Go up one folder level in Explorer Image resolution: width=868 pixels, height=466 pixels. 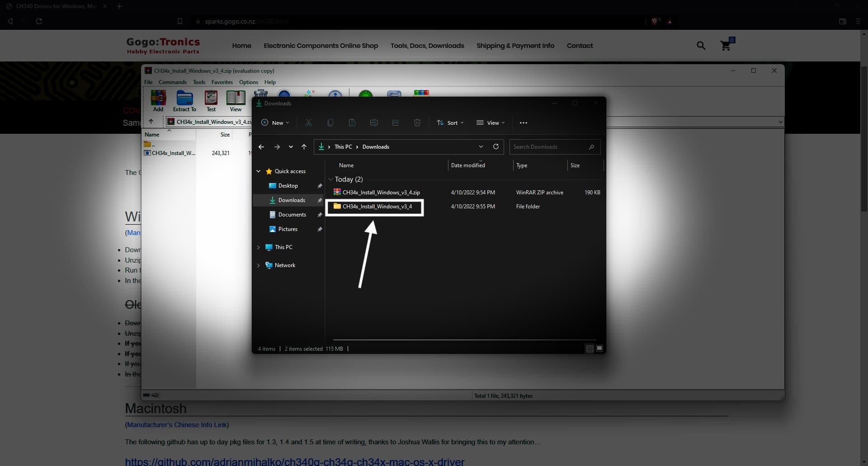point(304,147)
